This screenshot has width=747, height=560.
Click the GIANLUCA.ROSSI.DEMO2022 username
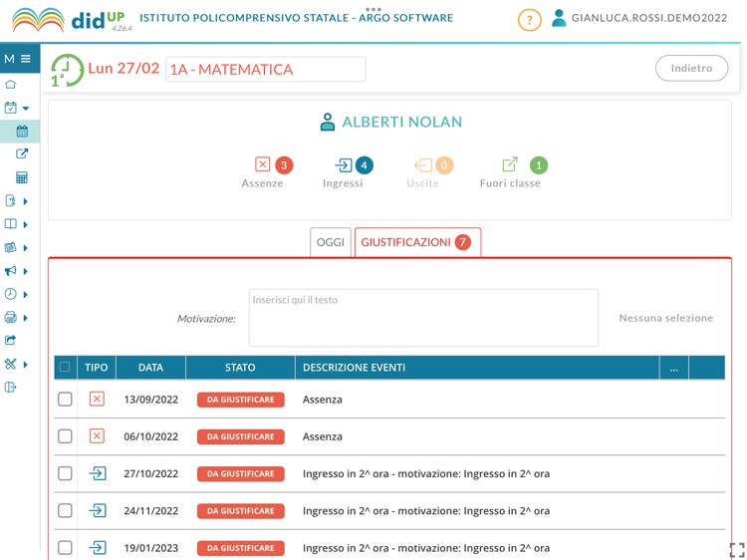(x=649, y=18)
